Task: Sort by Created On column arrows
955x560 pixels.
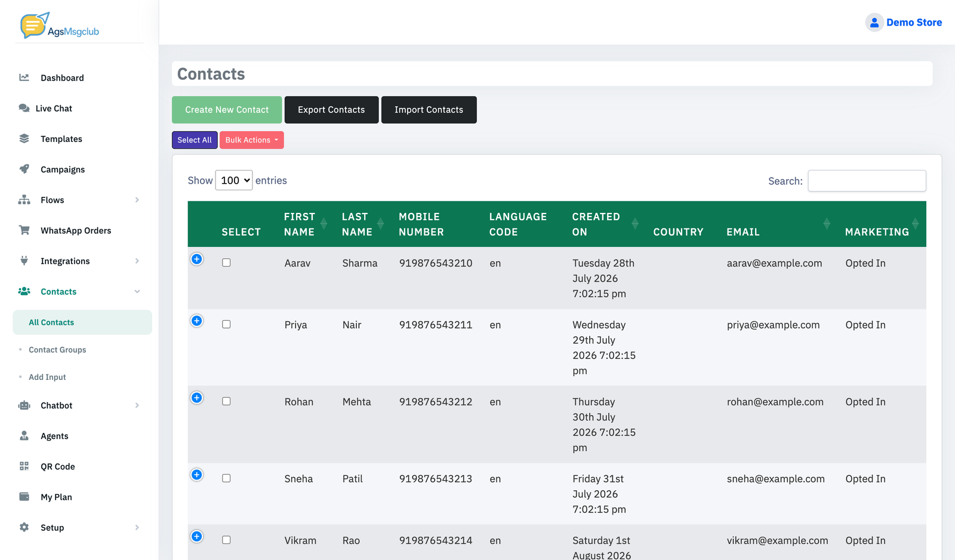Action: (635, 224)
